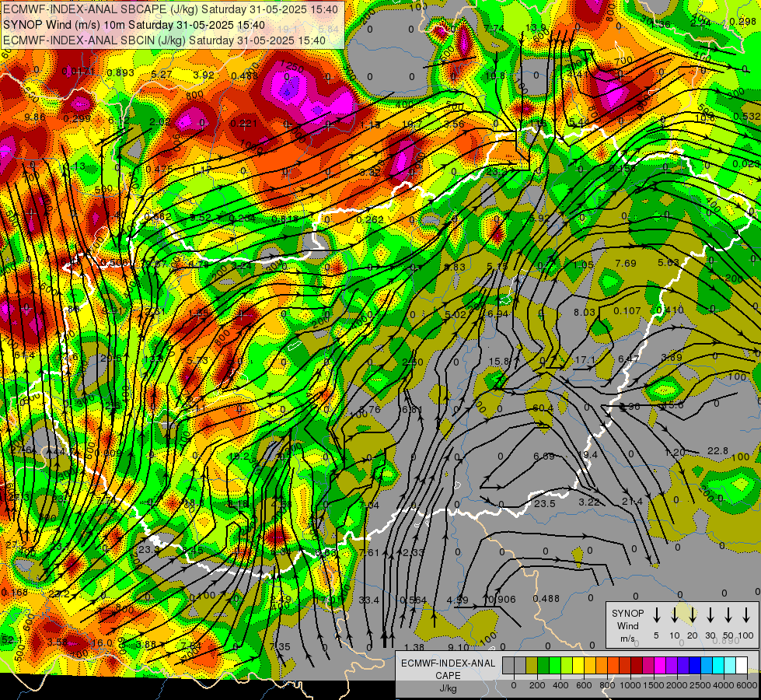Click the 4000 tick label on CAPE scale
Viewport: 761px width, 700px height.
point(724,685)
